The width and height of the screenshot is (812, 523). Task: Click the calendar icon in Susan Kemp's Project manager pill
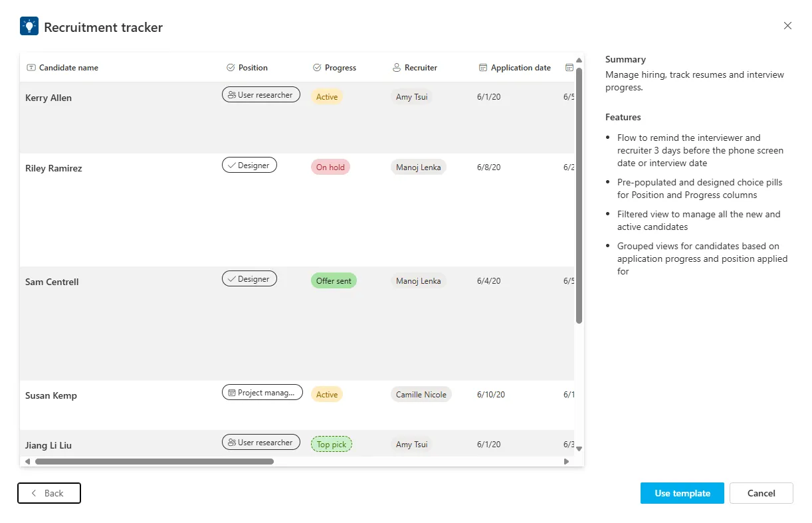click(231, 392)
